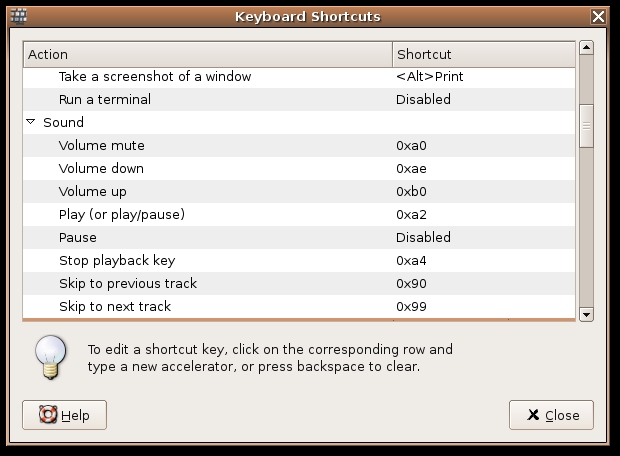The width and height of the screenshot is (620, 456).
Task: Click the vertical scrollbar thumb
Action: point(586,125)
